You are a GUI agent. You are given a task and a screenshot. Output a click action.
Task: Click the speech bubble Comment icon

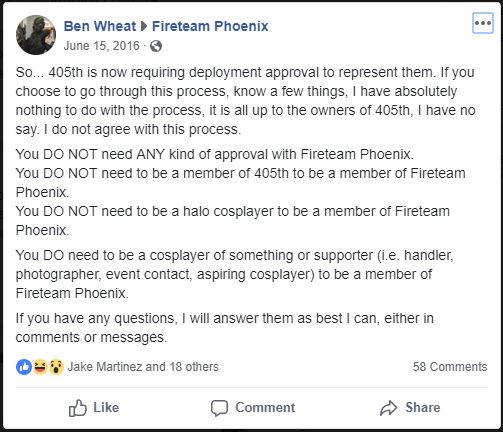coord(219,408)
